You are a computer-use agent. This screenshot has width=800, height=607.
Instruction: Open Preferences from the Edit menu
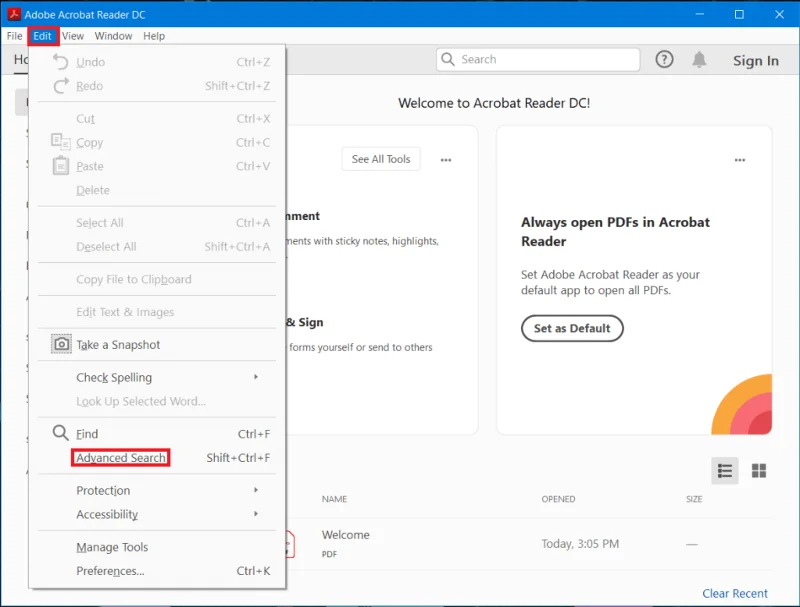pyautogui.click(x=110, y=571)
